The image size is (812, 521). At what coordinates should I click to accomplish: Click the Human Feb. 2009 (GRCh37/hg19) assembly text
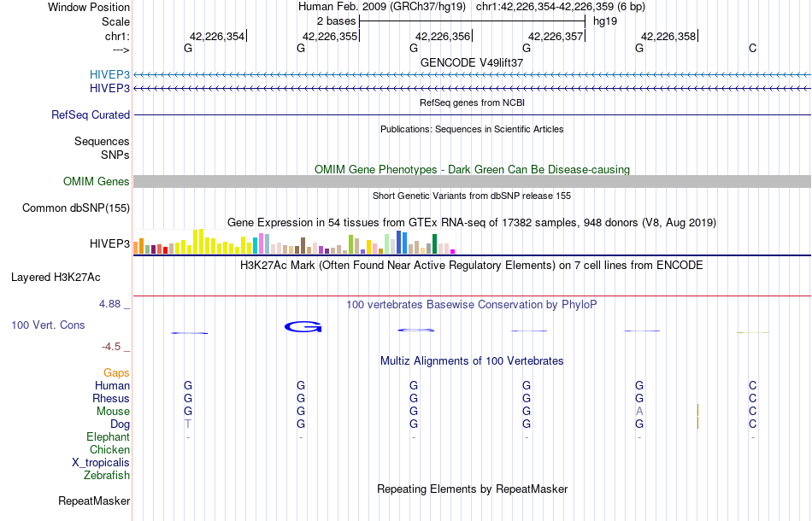pyautogui.click(x=382, y=7)
